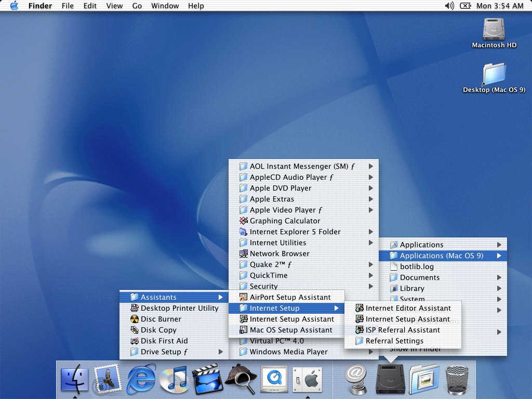
Task: Launch Sherlock from the Dock
Action: point(241,379)
